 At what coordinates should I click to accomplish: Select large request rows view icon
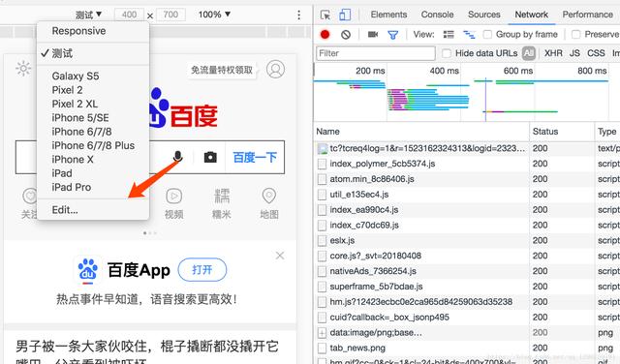(449, 35)
